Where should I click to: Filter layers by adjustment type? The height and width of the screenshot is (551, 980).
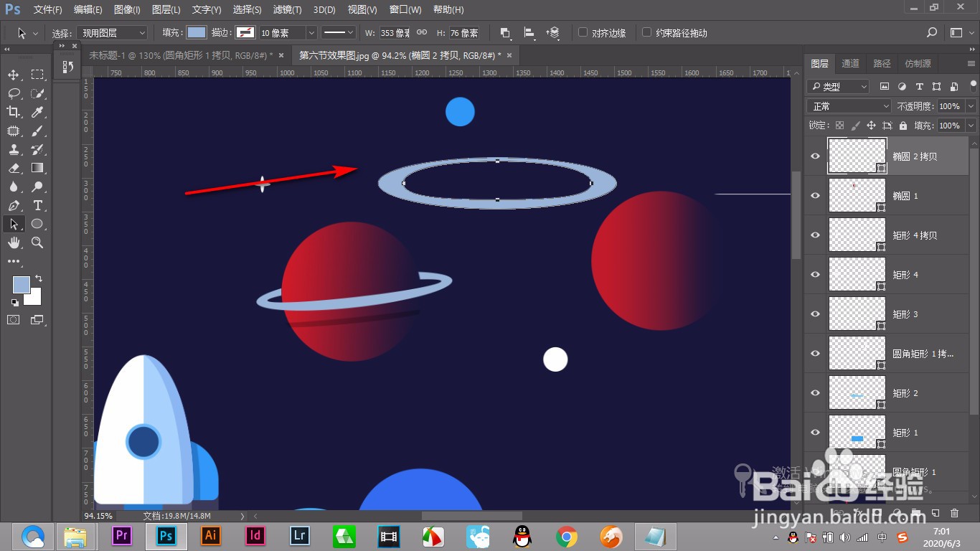coord(902,86)
